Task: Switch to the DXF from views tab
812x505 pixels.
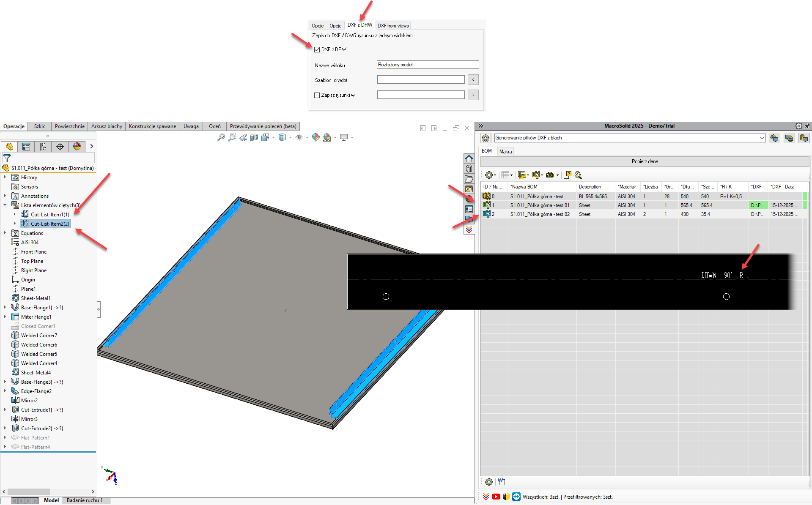Action: [x=393, y=26]
